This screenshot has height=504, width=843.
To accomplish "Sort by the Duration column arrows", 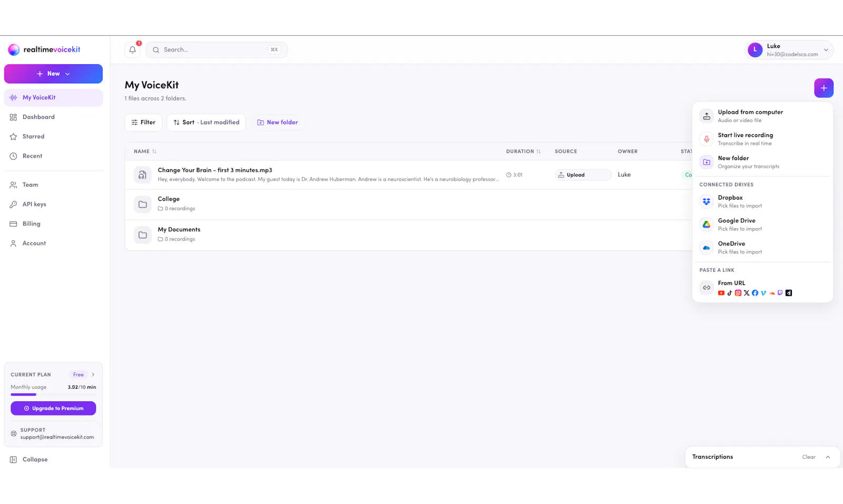I will point(538,152).
